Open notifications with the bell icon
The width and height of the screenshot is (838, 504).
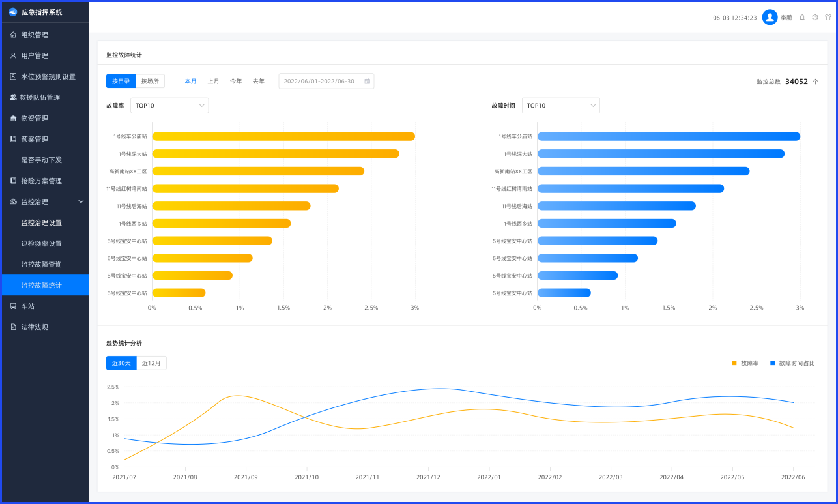tap(802, 17)
